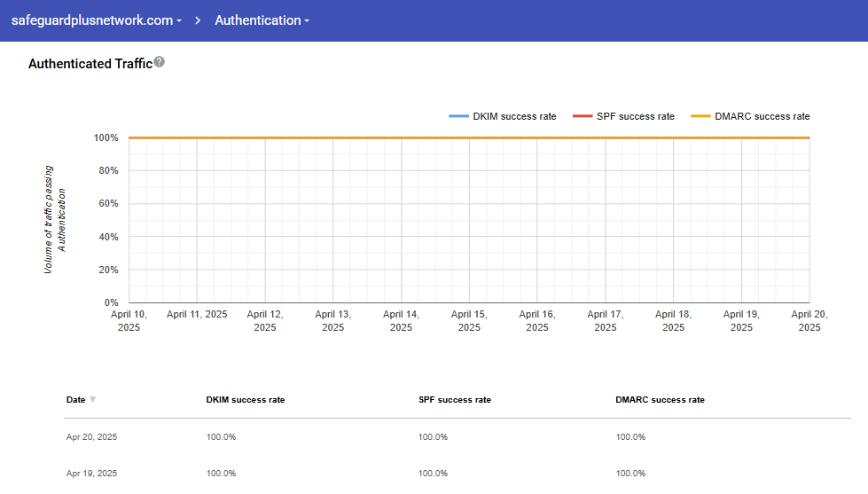Screen dimensions: 868x494
Task: Click the Date column sort arrow
Action: pyautogui.click(x=93, y=400)
